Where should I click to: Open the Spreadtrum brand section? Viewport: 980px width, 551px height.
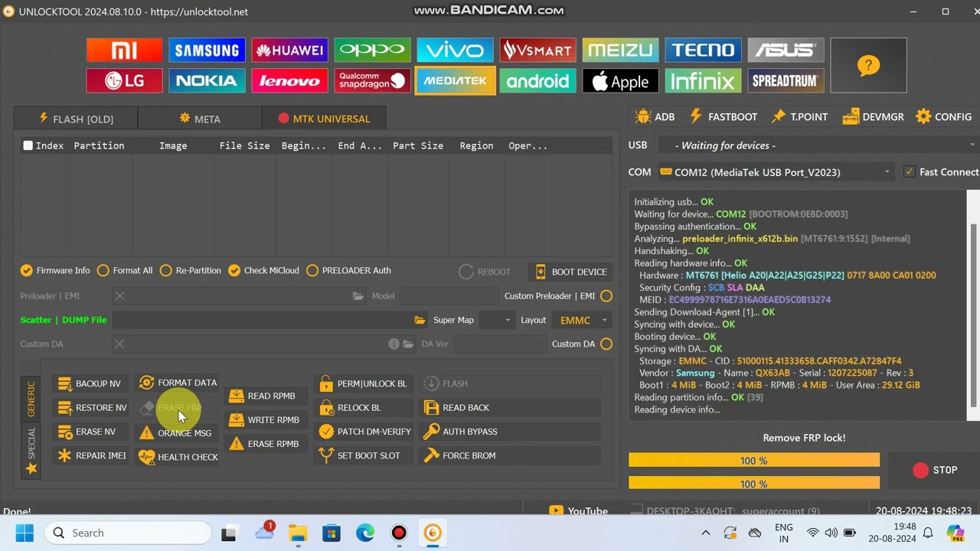(x=786, y=80)
